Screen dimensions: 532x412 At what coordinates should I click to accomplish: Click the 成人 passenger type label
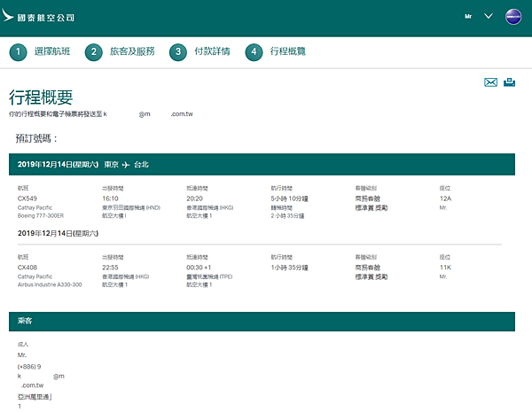23,344
